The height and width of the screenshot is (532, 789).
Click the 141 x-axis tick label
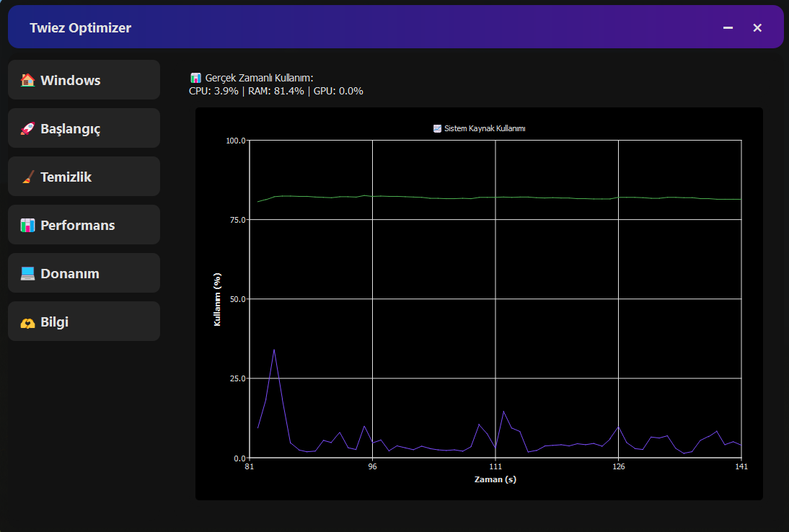click(741, 466)
